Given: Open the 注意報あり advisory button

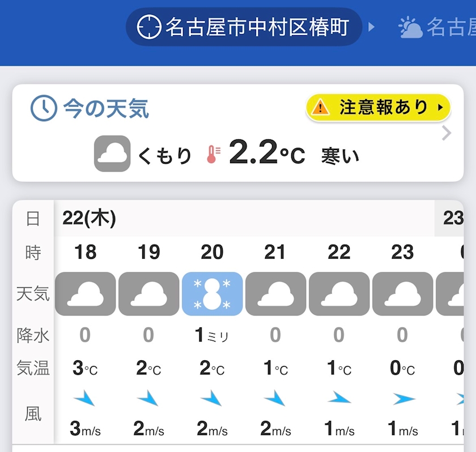Looking at the screenshot, I should 378,107.
